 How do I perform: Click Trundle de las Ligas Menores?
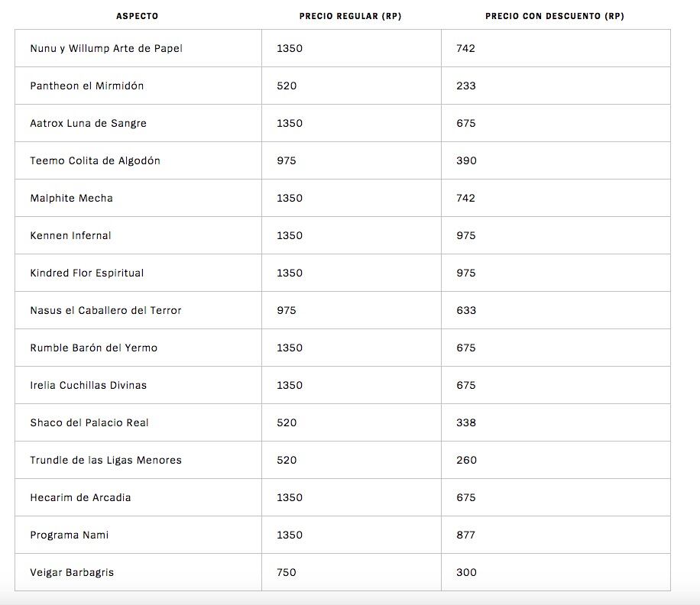click(x=106, y=460)
